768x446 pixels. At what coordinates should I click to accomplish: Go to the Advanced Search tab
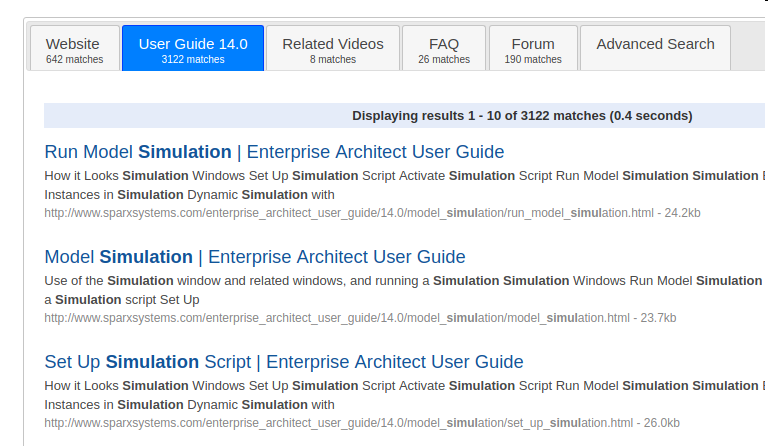pyautogui.click(x=655, y=44)
